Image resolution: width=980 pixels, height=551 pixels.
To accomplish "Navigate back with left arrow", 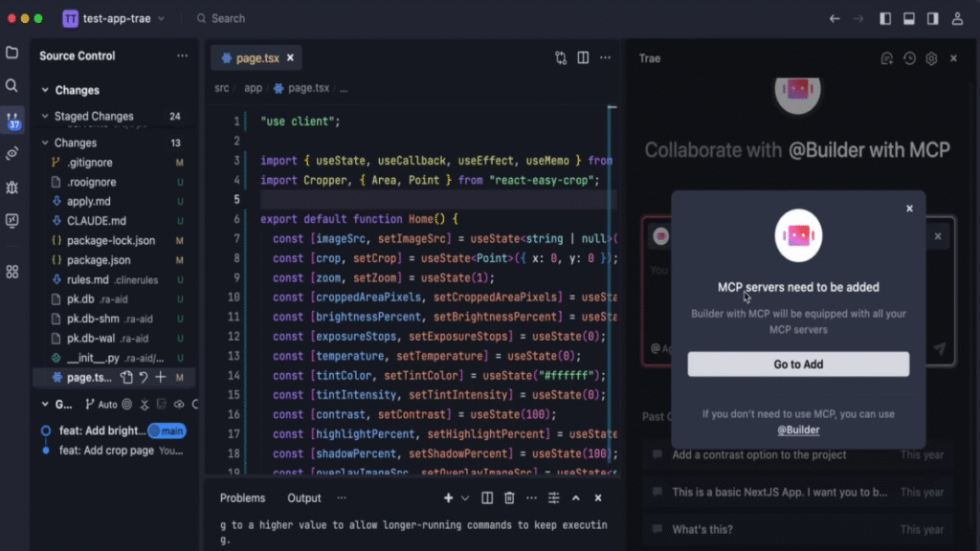I will pyautogui.click(x=835, y=19).
